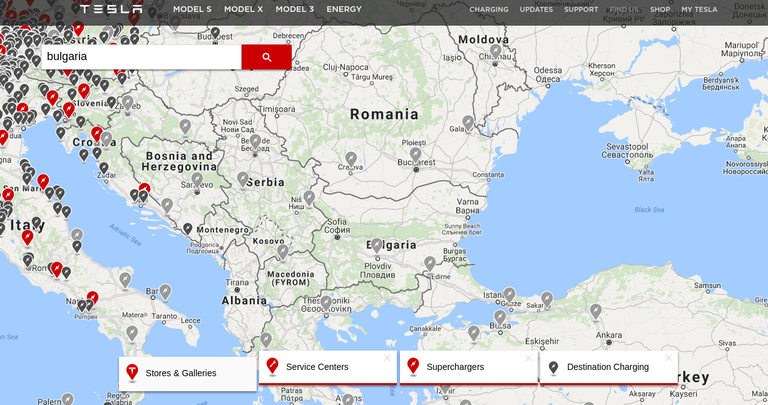This screenshot has width=768, height=405.
Task: Select the gray pin near Chisinau, Moldova
Action: (495, 50)
